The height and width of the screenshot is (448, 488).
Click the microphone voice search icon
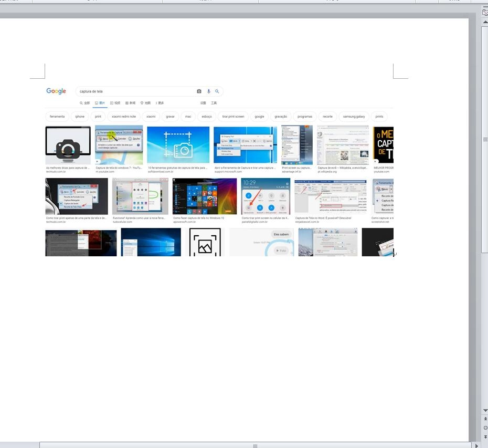pos(208,91)
